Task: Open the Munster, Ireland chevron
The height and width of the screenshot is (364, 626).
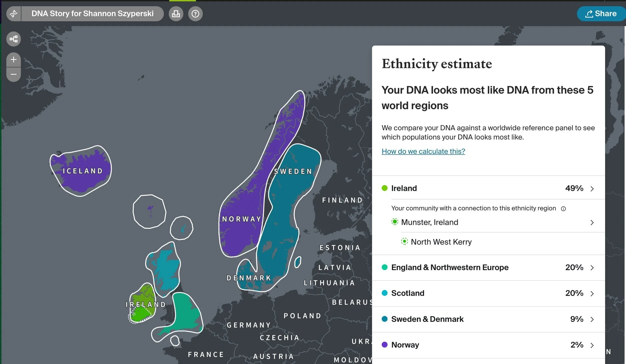Action: click(x=592, y=223)
